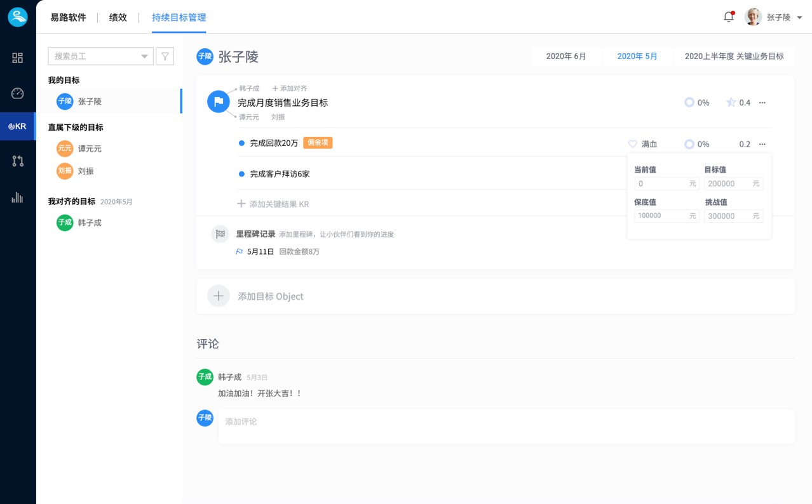Click the speedometer gauge sidebar icon

pyautogui.click(x=18, y=93)
